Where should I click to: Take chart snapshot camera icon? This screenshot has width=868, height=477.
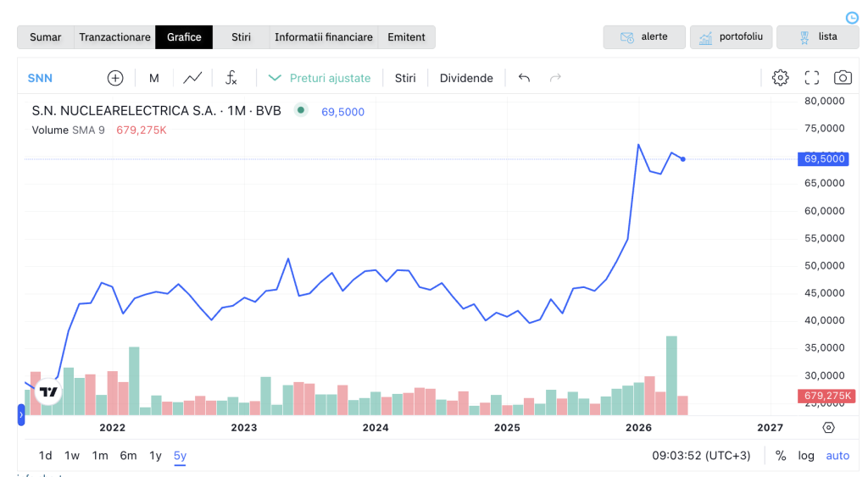(x=843, y=78)
